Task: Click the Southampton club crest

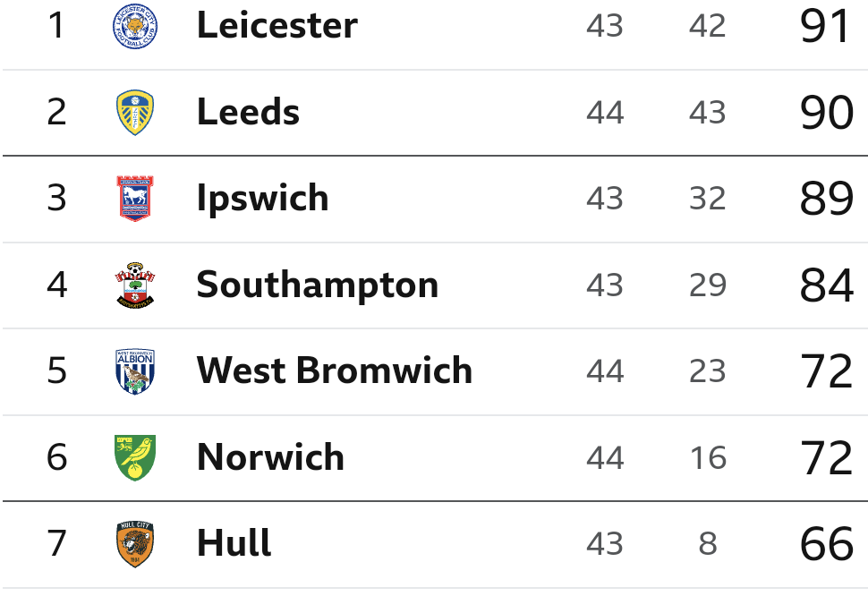Action: point(135,285)
